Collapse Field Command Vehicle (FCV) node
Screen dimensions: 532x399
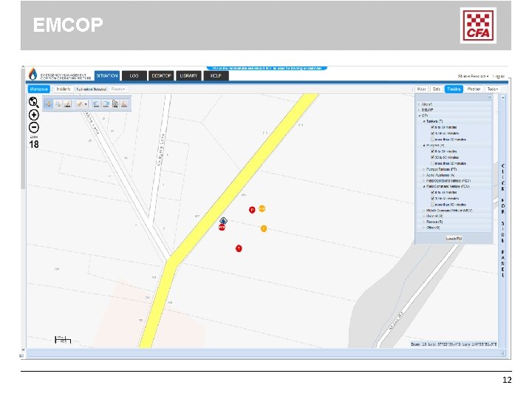tap(424, 186)
